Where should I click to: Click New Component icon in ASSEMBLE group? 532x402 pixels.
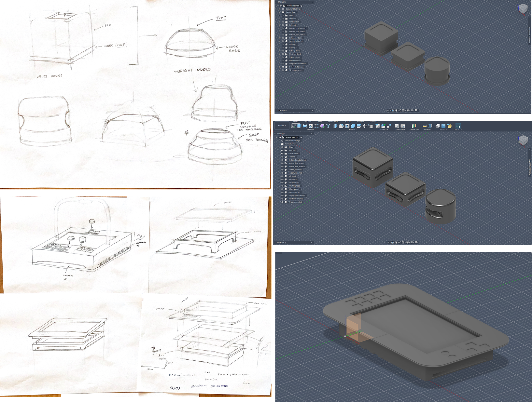coord(383,126)
